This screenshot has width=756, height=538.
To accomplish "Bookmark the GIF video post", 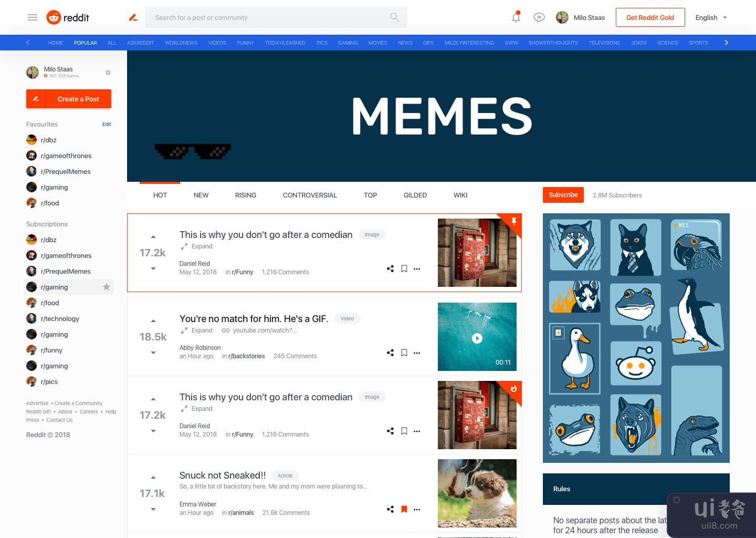I will point(404,353).
